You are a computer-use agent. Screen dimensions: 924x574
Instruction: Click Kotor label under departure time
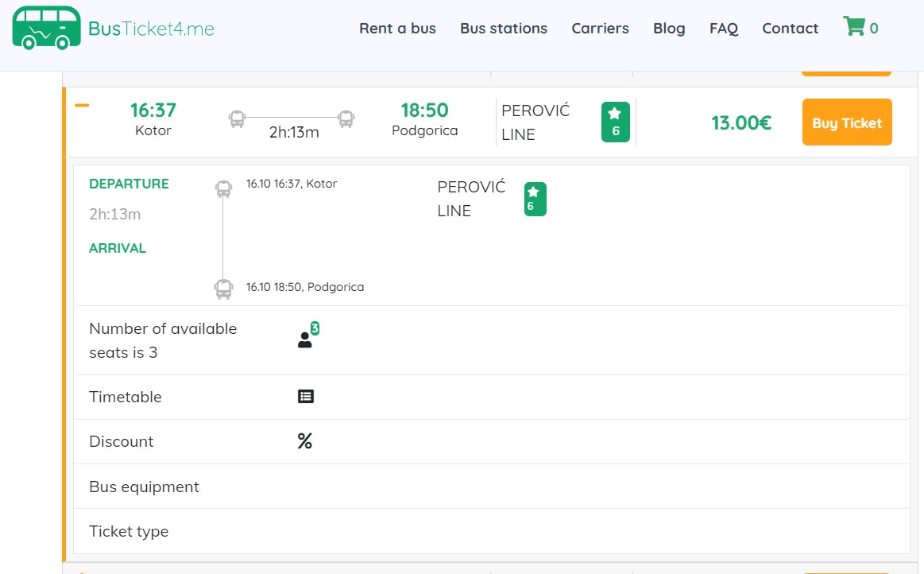(x=153, y=130)
